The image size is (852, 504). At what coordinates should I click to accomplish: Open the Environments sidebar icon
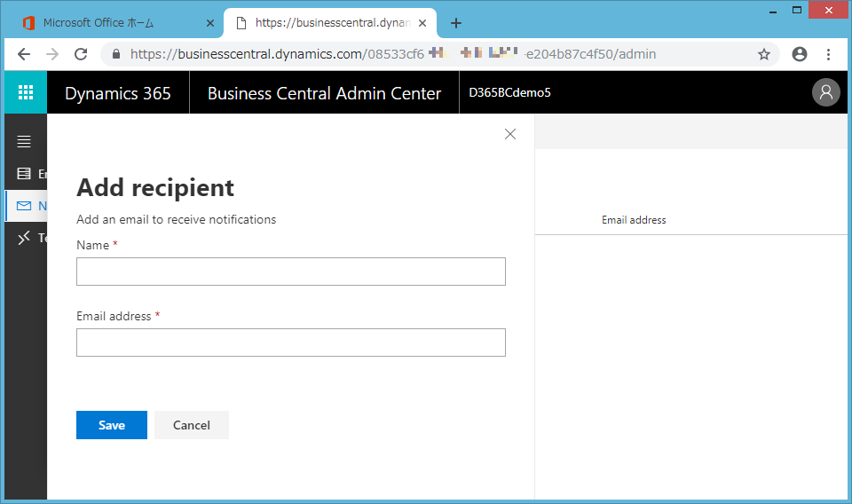pyautogui.click(x=24, y=174)
